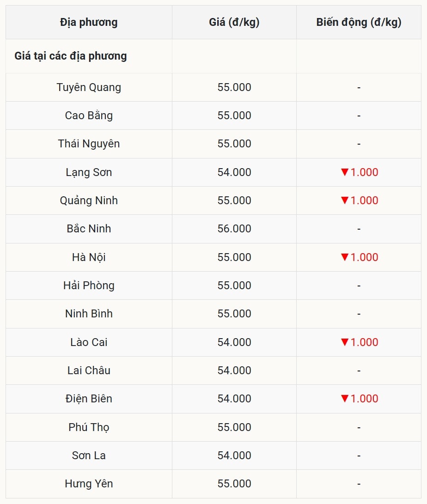Screen dimensions: 427x504
Task: Click the "Giá (đ/kg)" column header
Action: click(234, 22)
